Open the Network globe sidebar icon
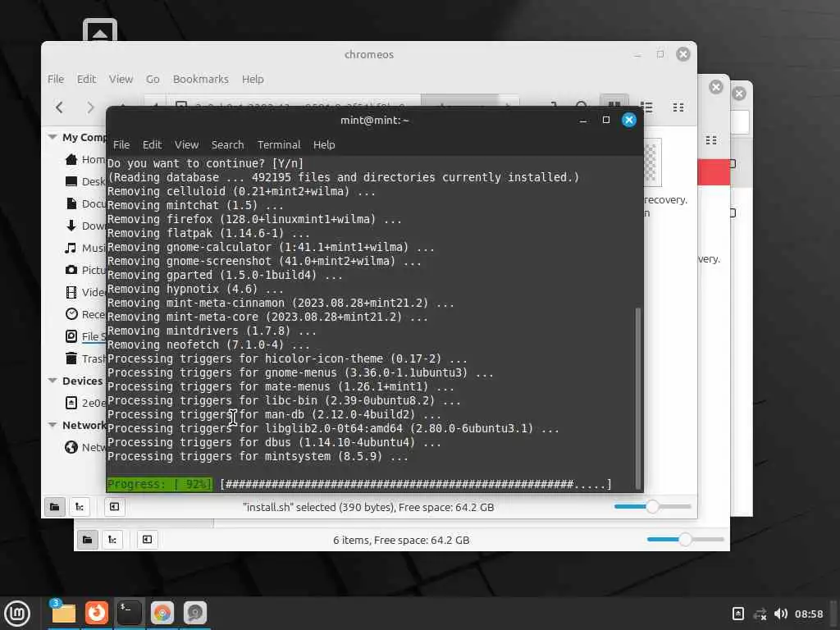The image size is (840, 630). pyautogui.click(x=71, y=447)
